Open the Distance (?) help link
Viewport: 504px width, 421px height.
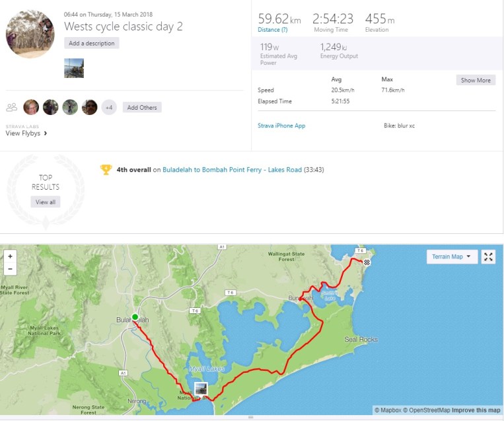coord(272,30)
